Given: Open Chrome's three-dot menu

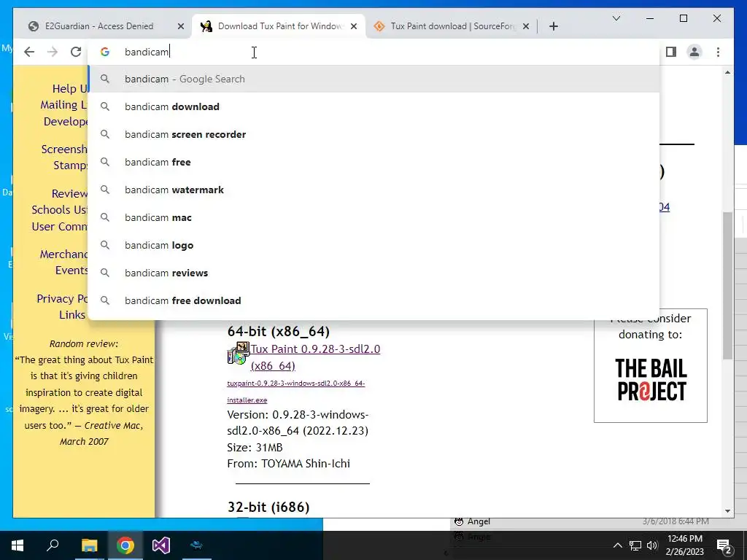Looking at the screenshot, I should pos(718,52).
